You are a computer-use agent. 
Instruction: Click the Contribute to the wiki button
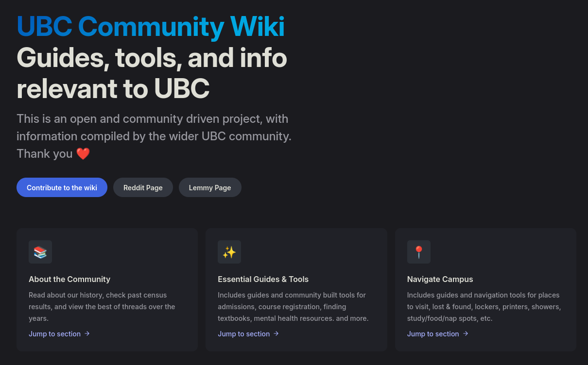tap(62, 187)
